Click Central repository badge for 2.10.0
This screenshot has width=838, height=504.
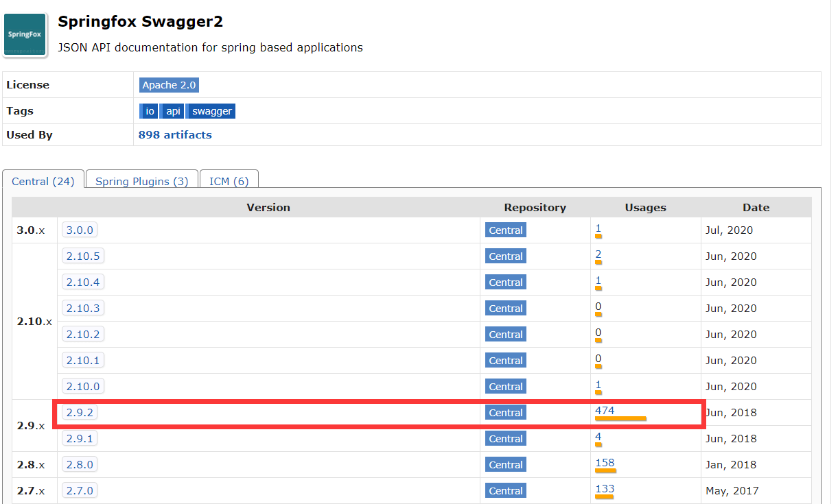point(506,387)
